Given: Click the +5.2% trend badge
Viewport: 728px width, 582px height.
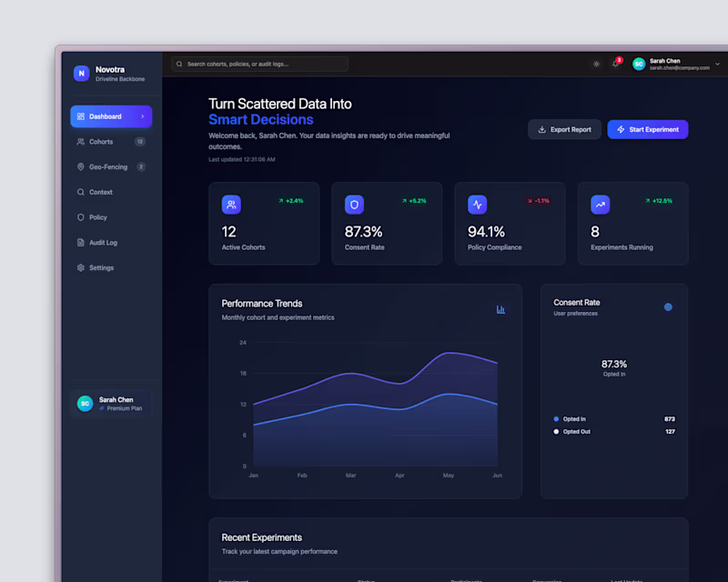Looking at the screenshot, I should tap(414, 201).
